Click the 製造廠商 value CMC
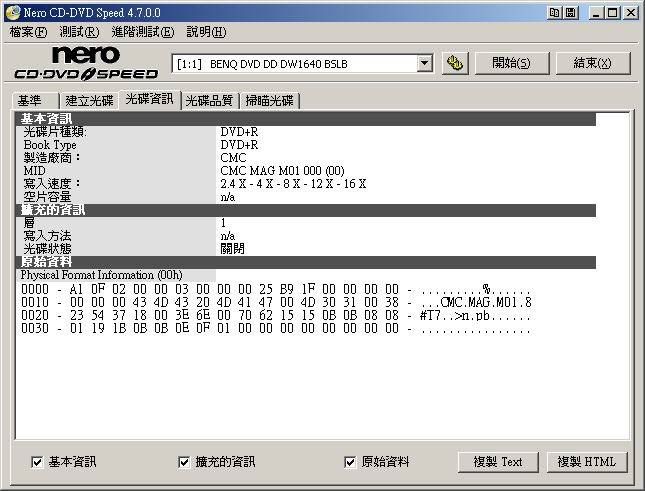This screenshot has height=491, width=645. coord(233,157)
